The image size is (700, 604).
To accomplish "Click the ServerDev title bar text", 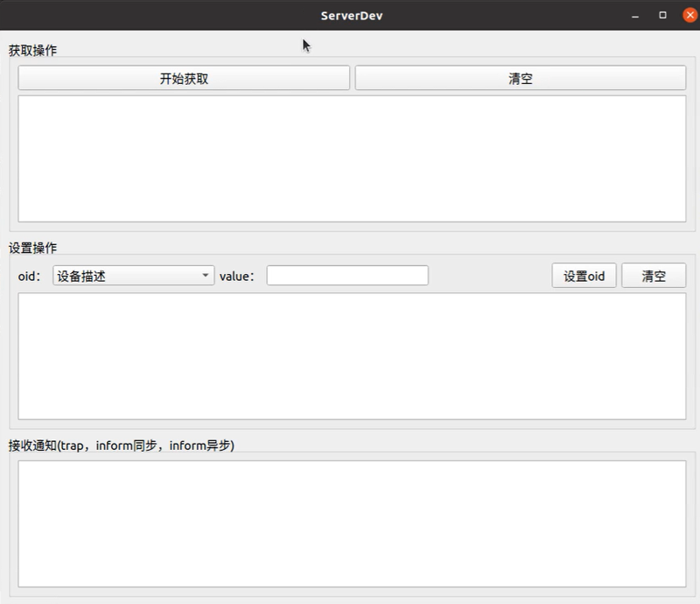I will click(x=352, y=16).
